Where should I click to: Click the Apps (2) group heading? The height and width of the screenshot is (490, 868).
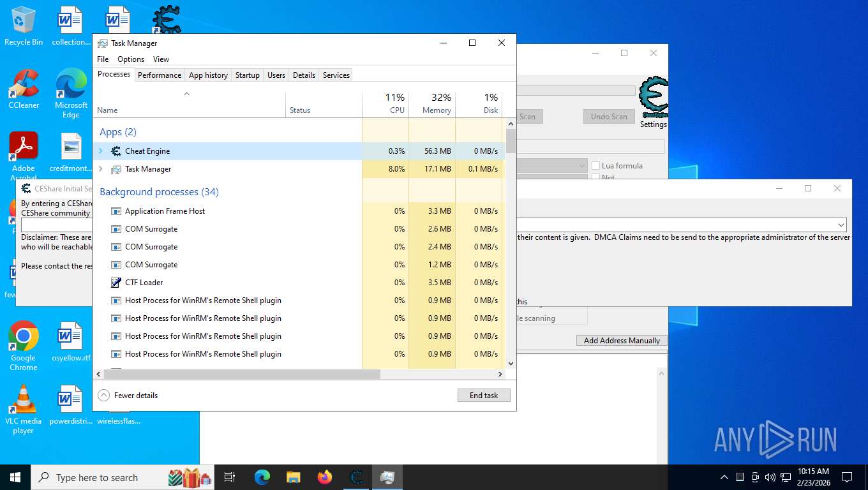point(118,132)
